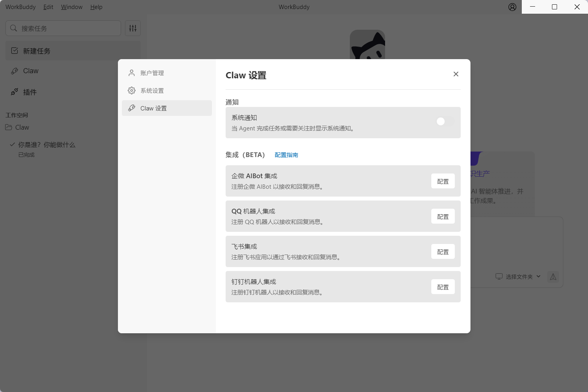Click the 账户管理 person icon
Image resolution: width=588 pixels, height=392 pixels.
[132, 73]
